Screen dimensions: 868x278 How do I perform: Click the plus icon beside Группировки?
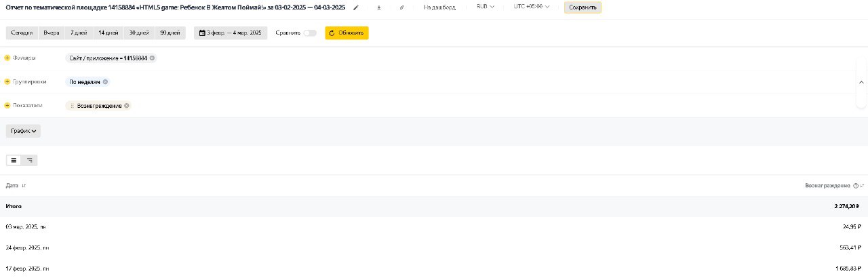[7, 82]
